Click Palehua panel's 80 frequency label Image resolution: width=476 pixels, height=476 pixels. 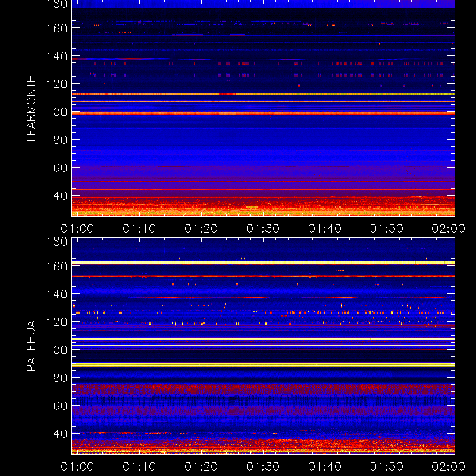60,378
